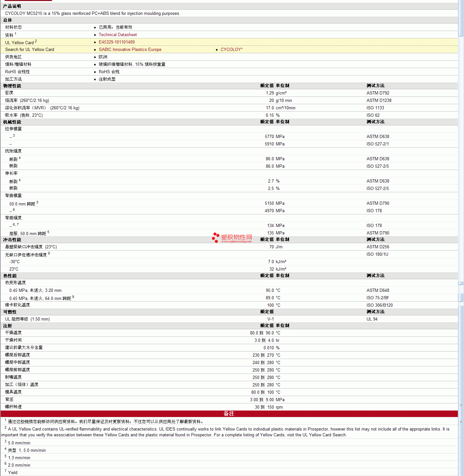Select the 物理性能 section header

[12, 86]
